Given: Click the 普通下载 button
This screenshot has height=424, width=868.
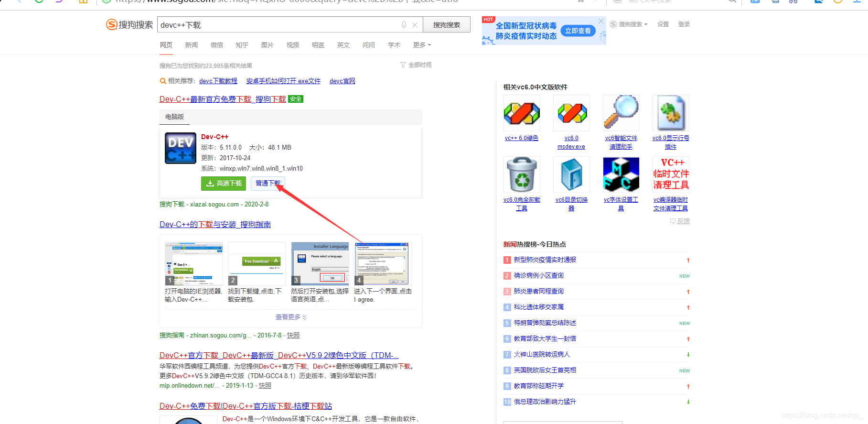Looking at the screenshot, I should (x=268, y=183).
